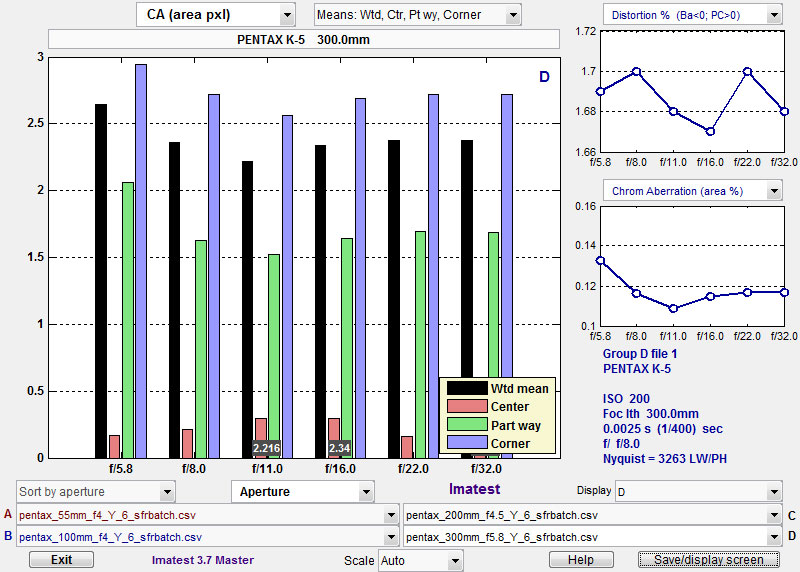This screenshot has width=800, height=572.
Task: Click the f/5.8 axis label on main chart
Action: [x=121, y=468]
